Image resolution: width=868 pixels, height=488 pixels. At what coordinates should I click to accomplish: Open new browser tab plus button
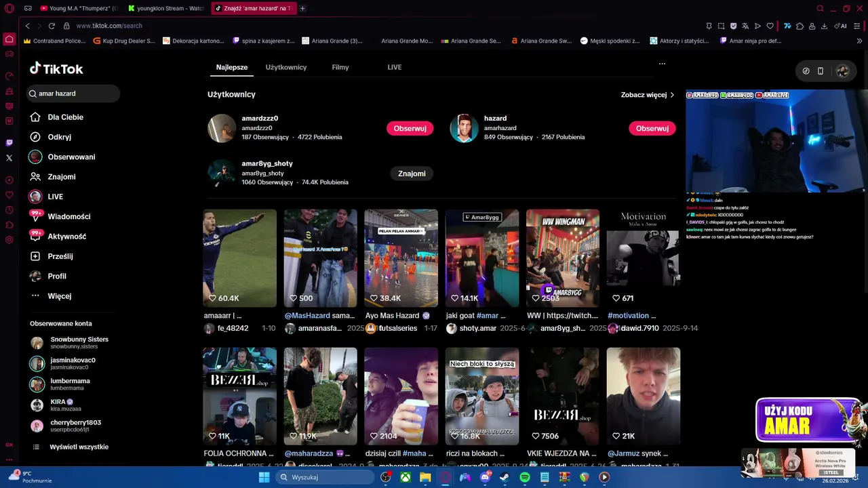(302, 8)
